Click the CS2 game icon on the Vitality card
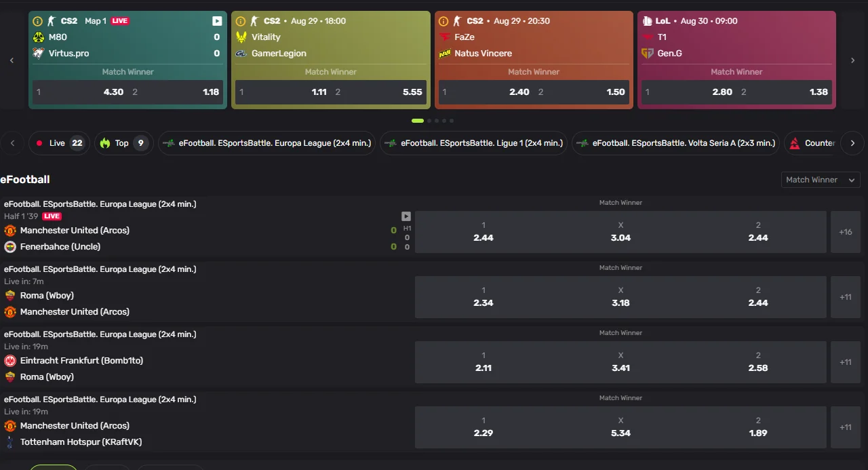The height and width of the screenshot is (470, 868). (254, 21)
